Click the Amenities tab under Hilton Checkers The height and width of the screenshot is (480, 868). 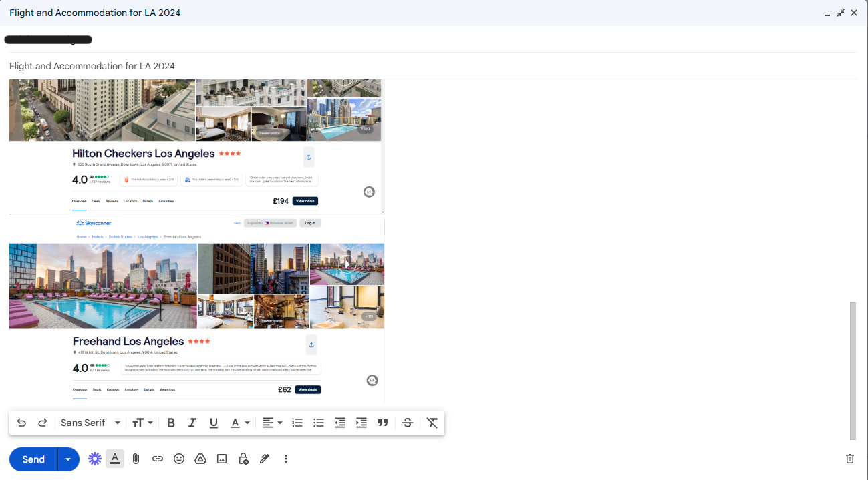pos(166,201)
